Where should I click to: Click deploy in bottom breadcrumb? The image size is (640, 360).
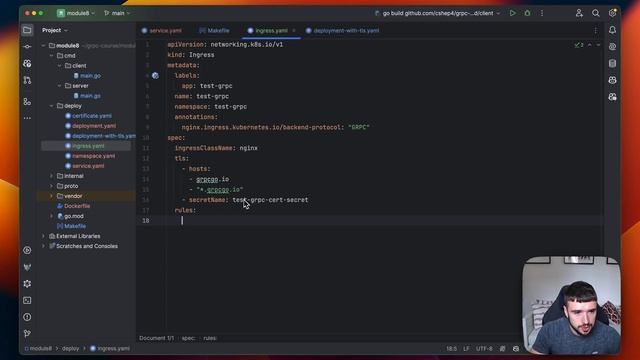coord(70,349)
